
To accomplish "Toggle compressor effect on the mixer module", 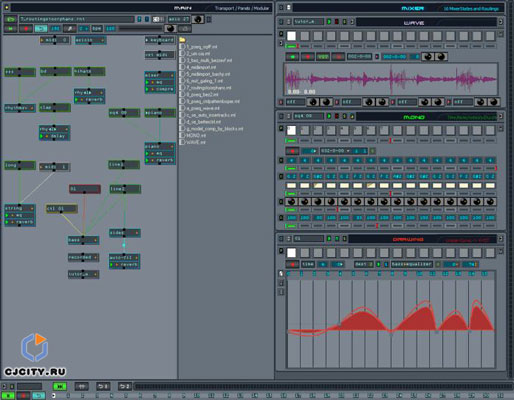I will click(160, 89).
